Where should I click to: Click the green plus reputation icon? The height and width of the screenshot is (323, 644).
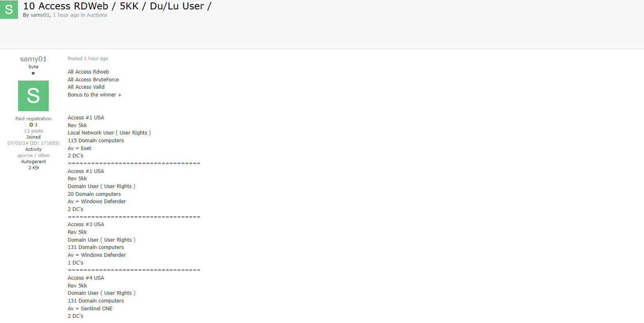(31, 125)
